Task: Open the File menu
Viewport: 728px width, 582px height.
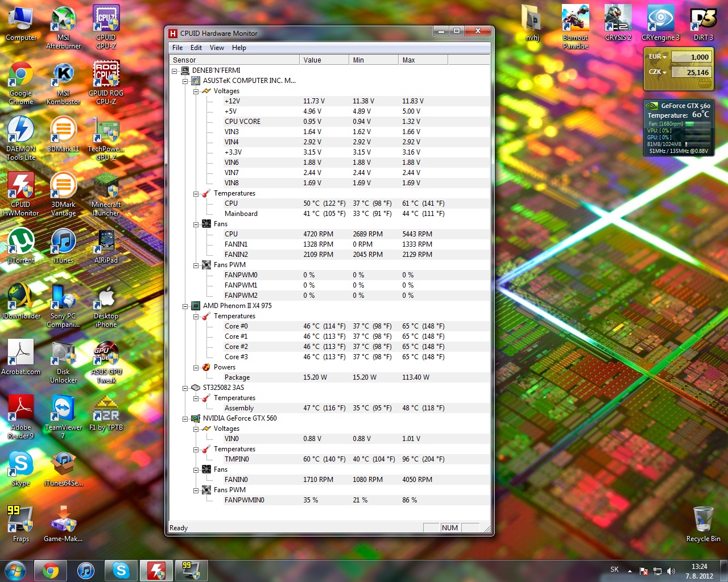Action: [x=177, y=48]
